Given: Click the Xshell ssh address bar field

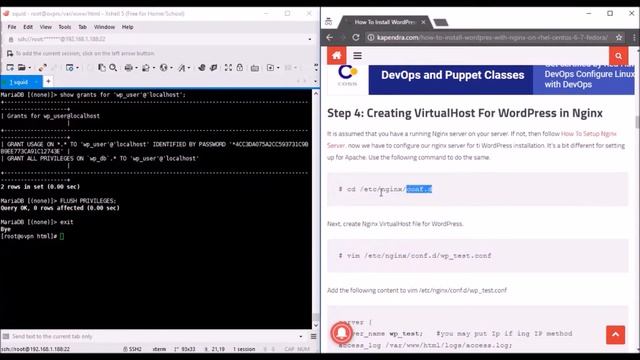Looking at the screenshot, I should click(159, 39).
